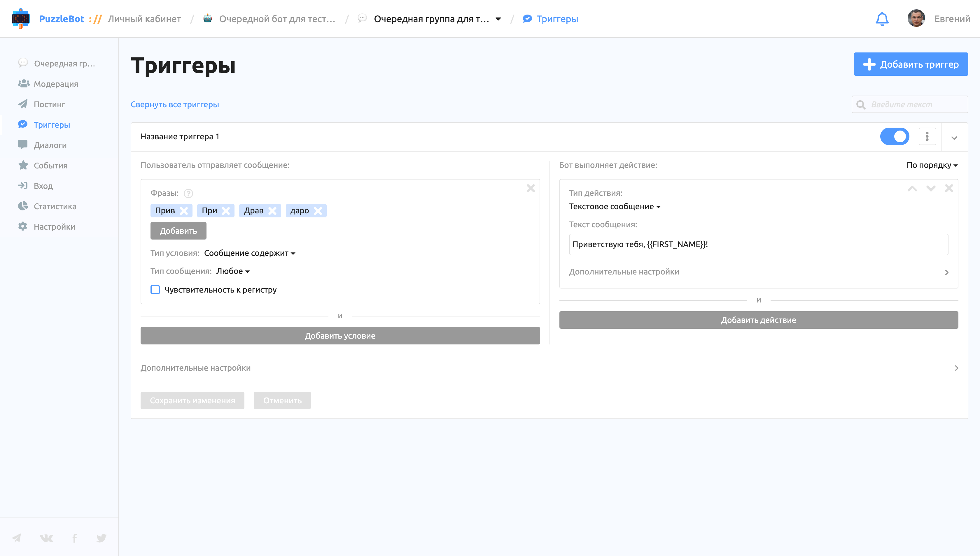Open Очередная гр… sidebar item

pyautogui.click(x=56, y=64)
